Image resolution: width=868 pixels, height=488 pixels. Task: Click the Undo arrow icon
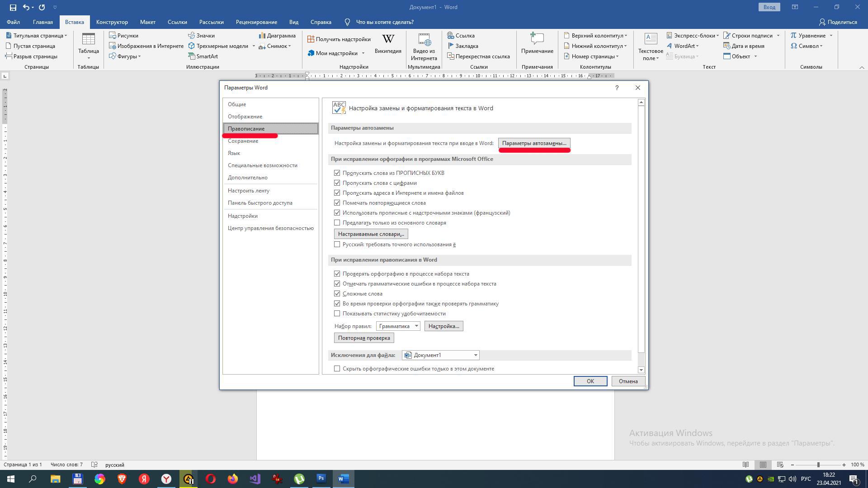(26, 7)
